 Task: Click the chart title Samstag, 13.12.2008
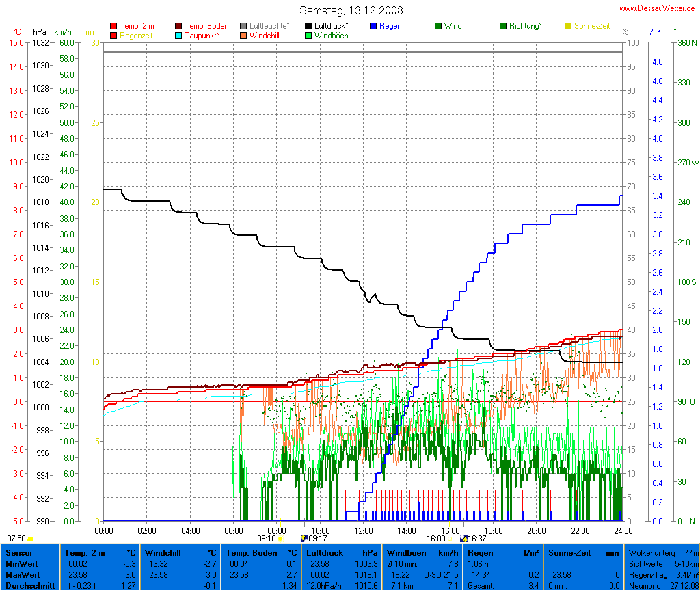coord(351,10)
